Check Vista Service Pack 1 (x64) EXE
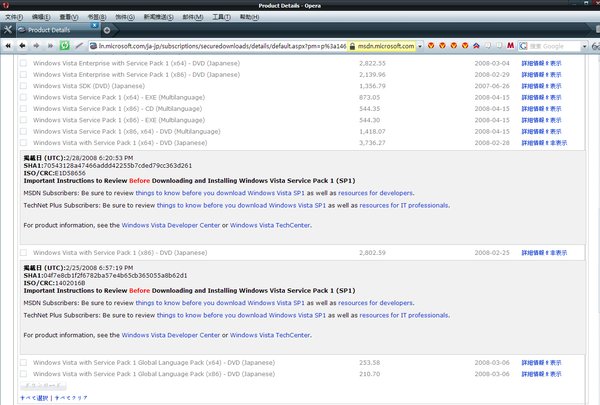This screenshot has width=600, height=405. point(23,97)
